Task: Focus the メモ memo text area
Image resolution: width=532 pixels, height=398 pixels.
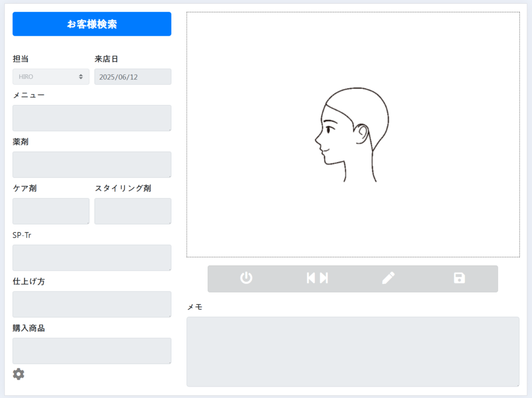Action: tap(353, 352)
